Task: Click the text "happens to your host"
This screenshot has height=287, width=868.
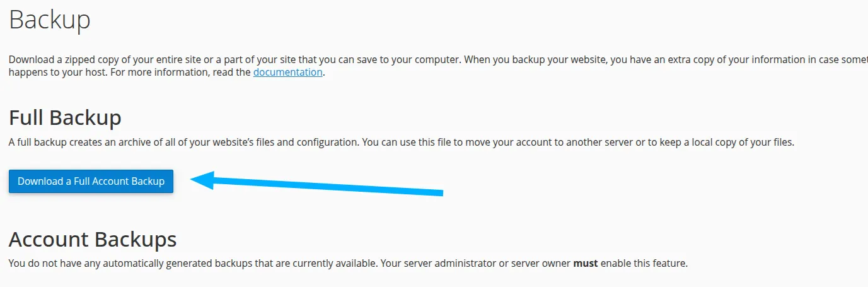Action: pos(52,72)
